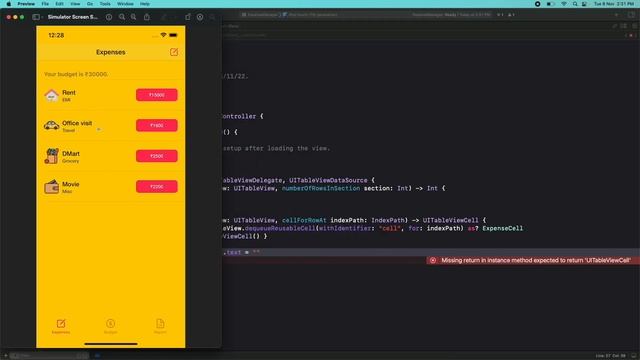
Task: Toggle the Markup toolbar icon in Preview
Action: [200, 17]
